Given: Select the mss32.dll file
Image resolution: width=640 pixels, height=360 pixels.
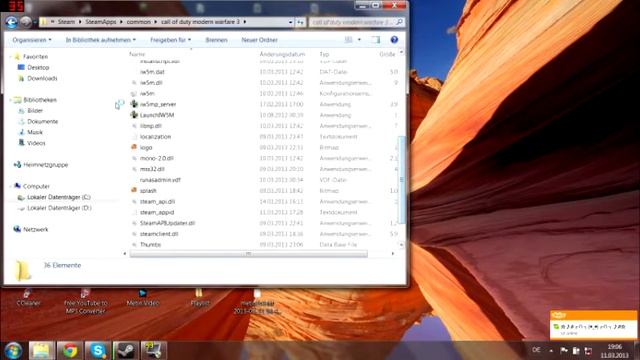Looking at the screenshot, I should point(152,169).
